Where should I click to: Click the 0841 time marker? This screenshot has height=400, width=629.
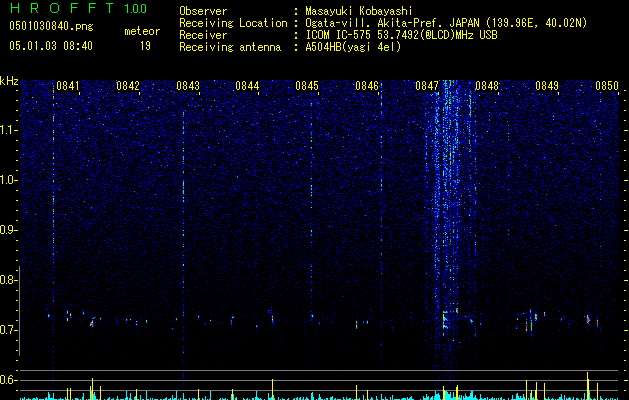[68, 86]
